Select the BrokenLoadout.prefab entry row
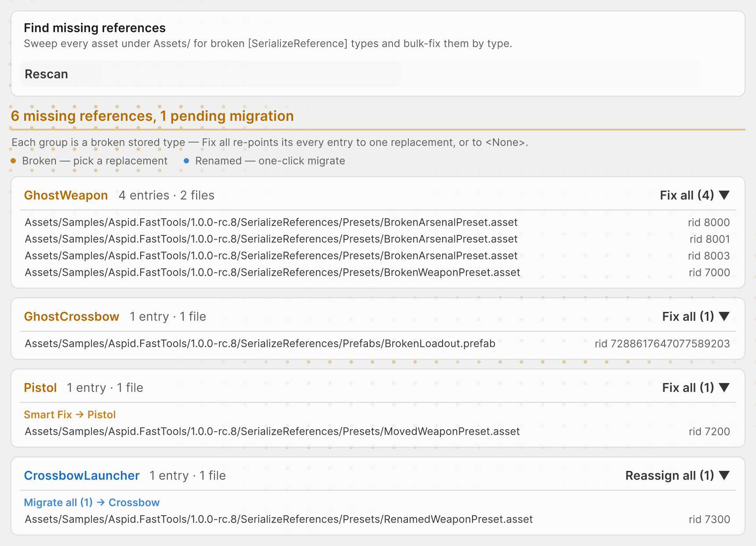The image size is (756, 546). 378,344
